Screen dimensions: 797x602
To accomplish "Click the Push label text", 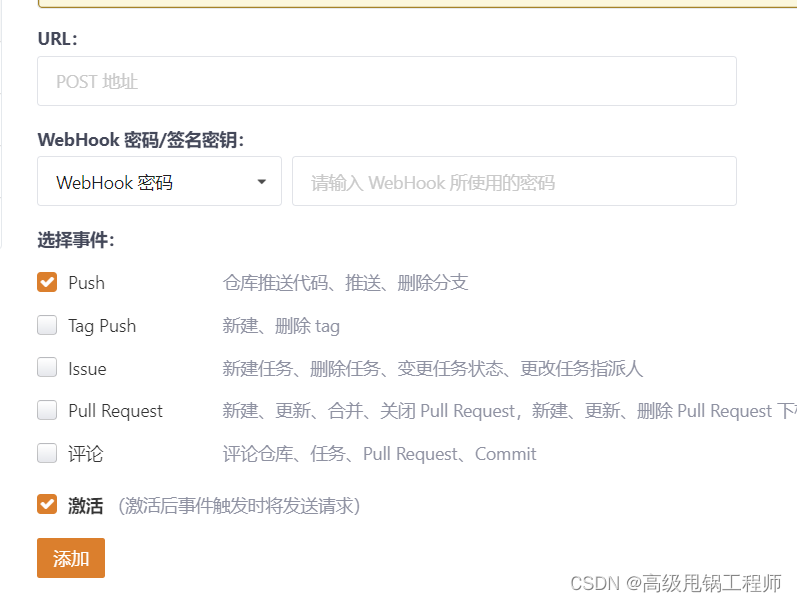I will pyautogui.click(x=86, y=283).
